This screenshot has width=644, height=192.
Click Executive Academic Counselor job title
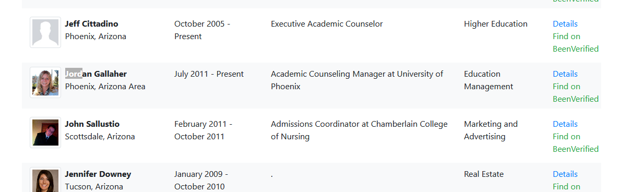(327, 24)
